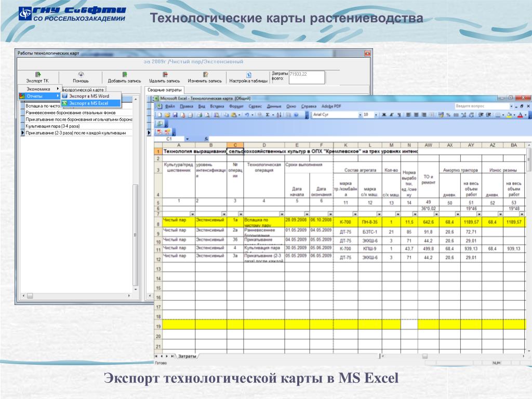Click the Increase Indent icon
This screenshot has width=532, height=399.
[488, 115]
